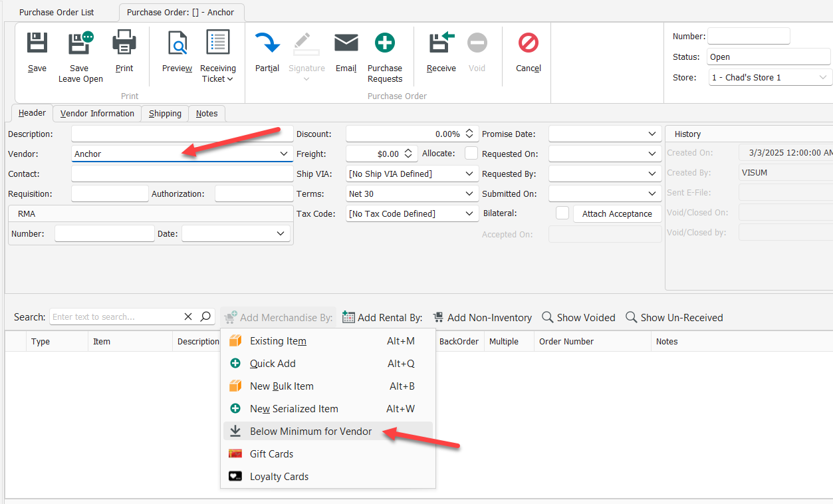Click the Add Rental By label
The image size is (833, 504).
[390, 318]
